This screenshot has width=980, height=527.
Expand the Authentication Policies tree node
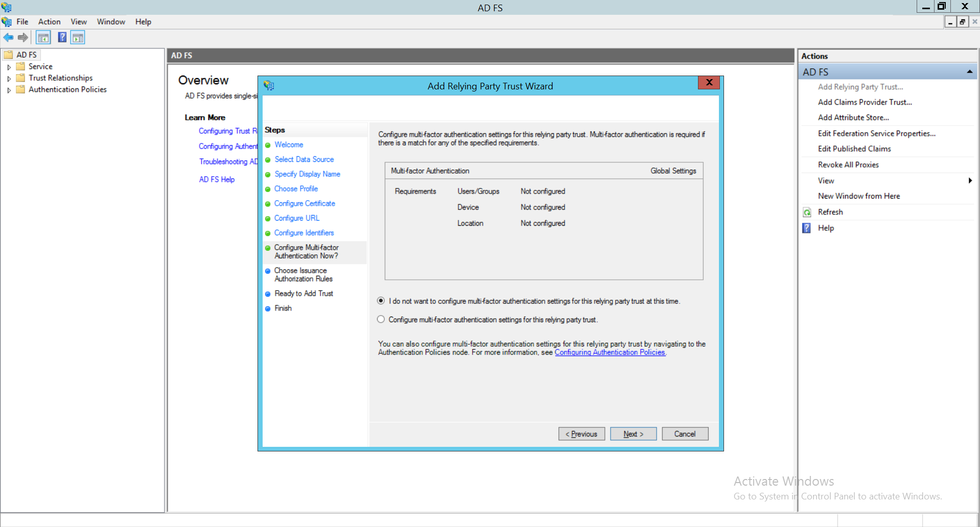(x=9, y=89)
